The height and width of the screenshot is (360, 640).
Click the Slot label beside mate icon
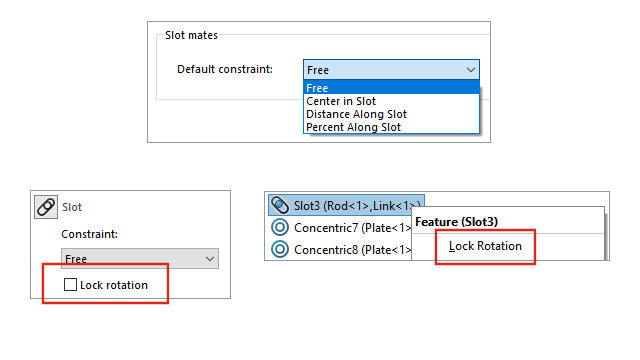(72, 207)
